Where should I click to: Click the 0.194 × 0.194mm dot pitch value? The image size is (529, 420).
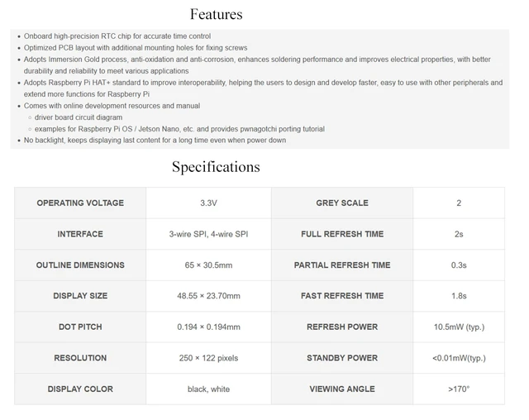coord(208,327)
